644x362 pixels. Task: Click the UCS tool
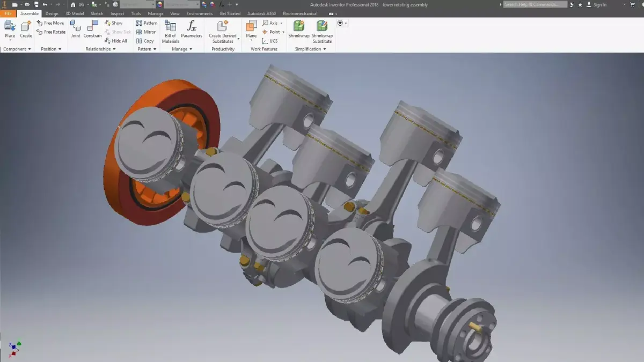point(270,41)
